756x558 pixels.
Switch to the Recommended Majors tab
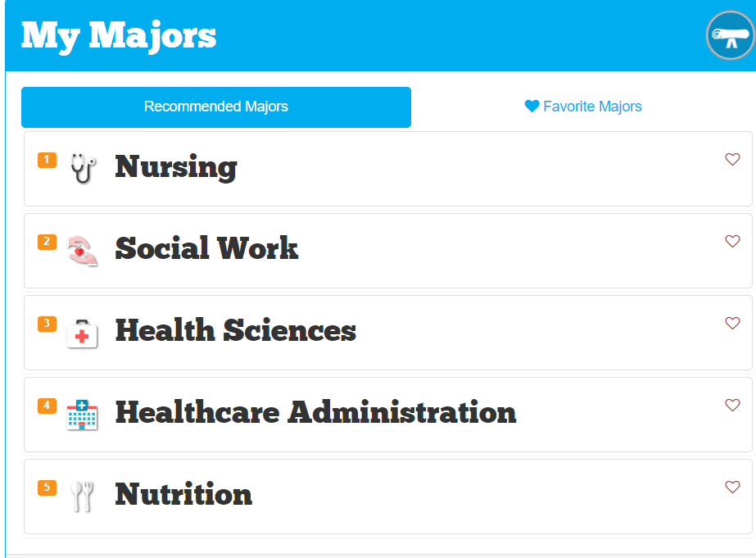click(216, 107)
